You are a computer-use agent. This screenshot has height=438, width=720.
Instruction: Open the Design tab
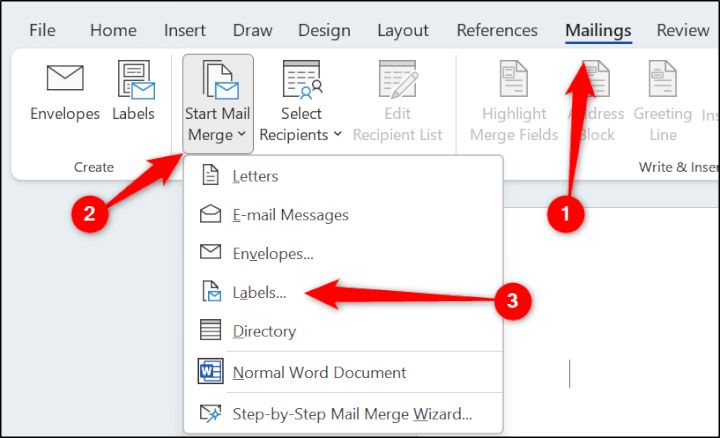point(326,30)
